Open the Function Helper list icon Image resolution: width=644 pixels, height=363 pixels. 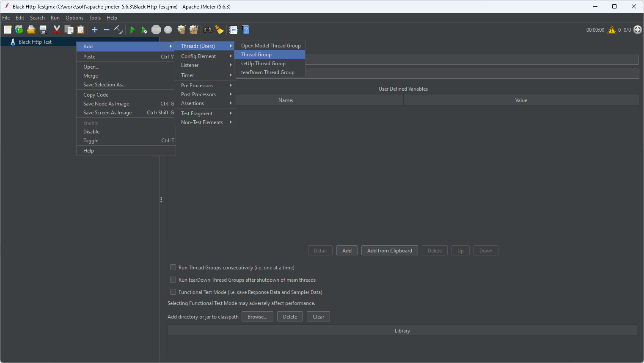pyautogui.click(x=233, y=30)
